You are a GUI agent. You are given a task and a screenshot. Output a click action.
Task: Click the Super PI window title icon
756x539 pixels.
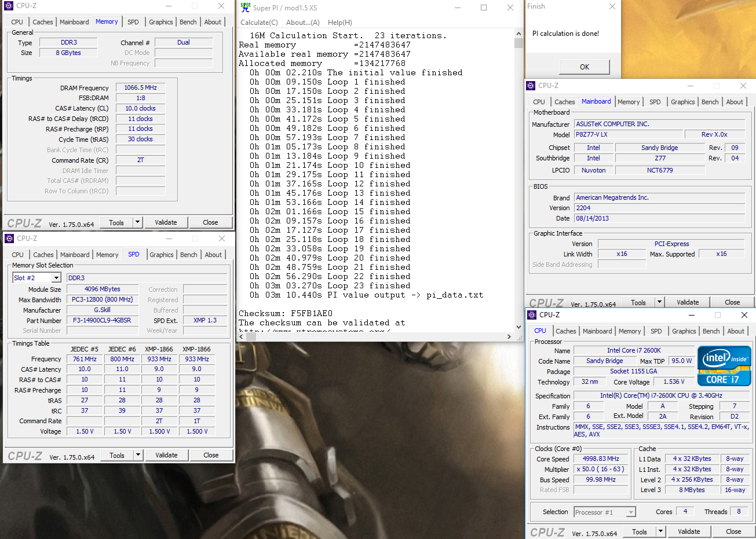(246, 8)
